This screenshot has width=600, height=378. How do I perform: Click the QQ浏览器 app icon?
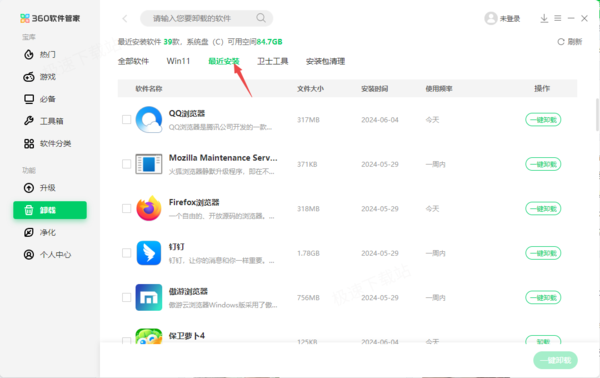149,120
